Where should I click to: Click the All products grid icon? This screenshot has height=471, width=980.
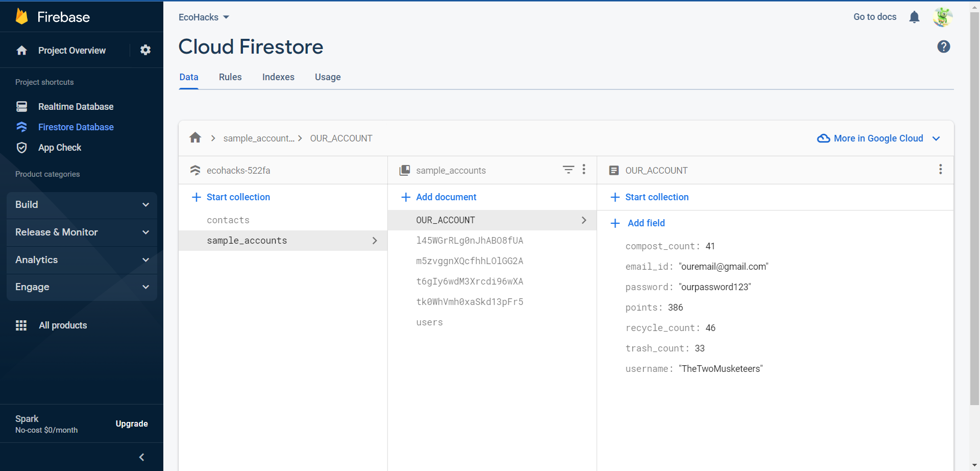(x=21, y=325)
